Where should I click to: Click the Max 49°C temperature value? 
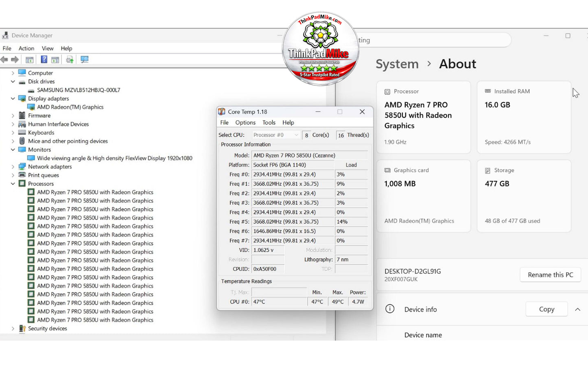[x=338, y=302]
